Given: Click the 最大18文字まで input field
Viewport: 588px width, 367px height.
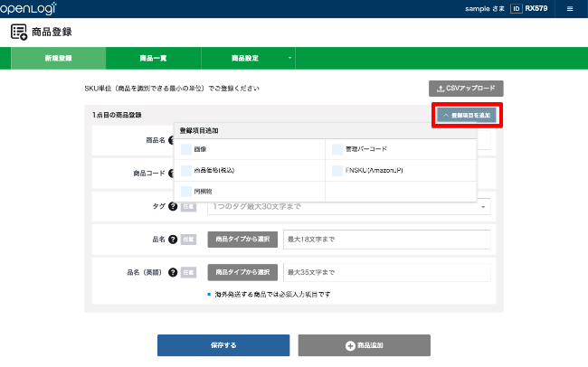Looking at the screenshot, I should pos(387,240).
